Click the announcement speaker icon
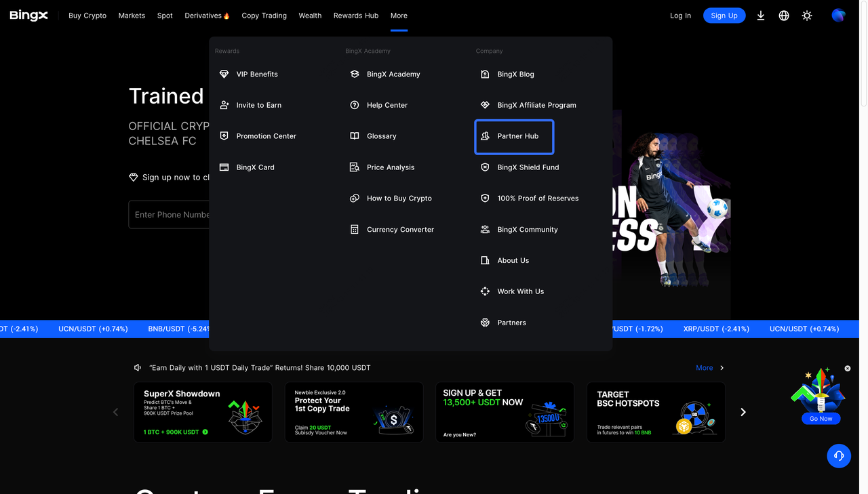 pyautogui.click(x=138, y=368)
